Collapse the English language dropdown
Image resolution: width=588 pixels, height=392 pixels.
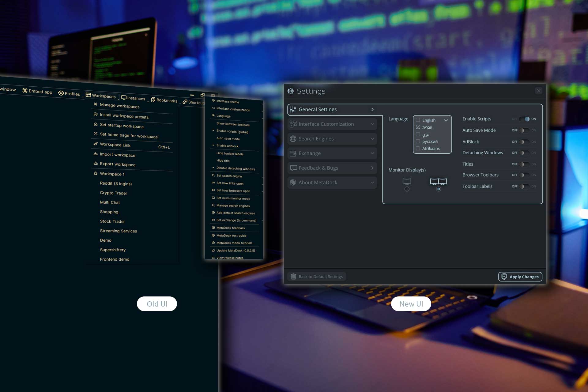[446, 120]
